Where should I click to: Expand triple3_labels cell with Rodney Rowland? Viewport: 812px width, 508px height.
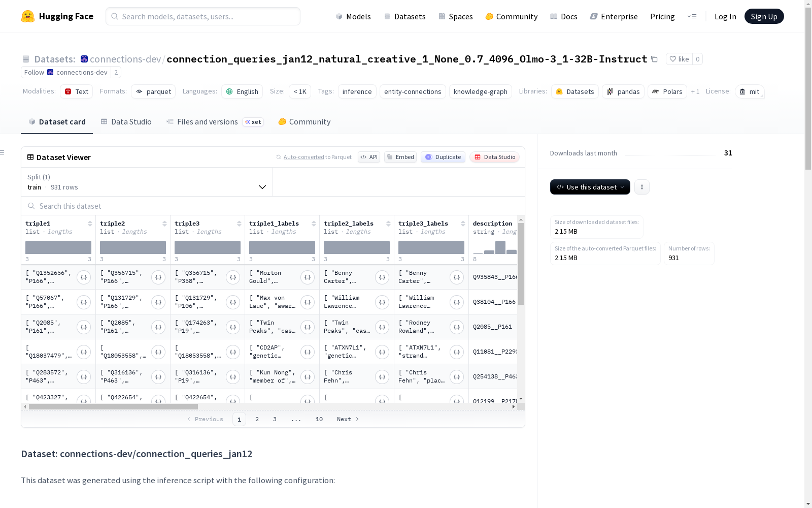(x=457, y=327)
